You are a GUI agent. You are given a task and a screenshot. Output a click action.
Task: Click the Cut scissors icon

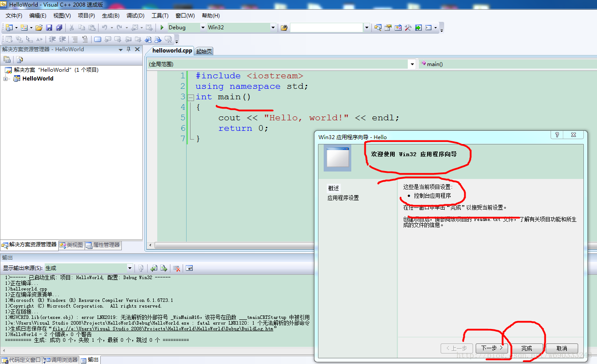71,28
